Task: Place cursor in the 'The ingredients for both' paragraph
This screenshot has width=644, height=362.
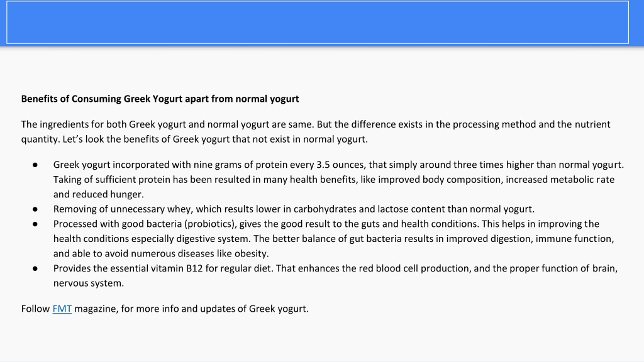Action: pos(316,132)
